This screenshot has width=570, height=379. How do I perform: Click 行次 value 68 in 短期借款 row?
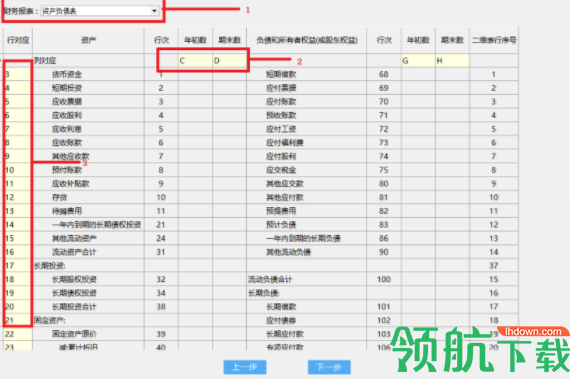pyautogui.click(x=384, y=74)
